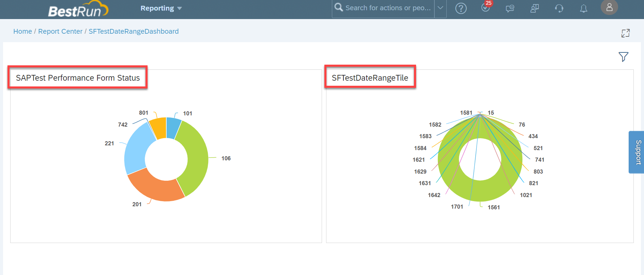This screenshot has width=644, height=275.
Task: Click the 801 chart label
Action: click(143, 113)
